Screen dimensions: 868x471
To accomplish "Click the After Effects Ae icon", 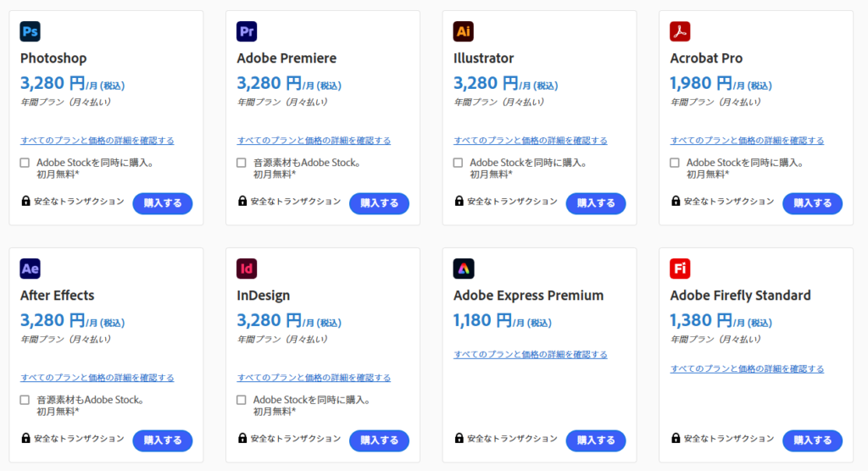I will point(31,269).
